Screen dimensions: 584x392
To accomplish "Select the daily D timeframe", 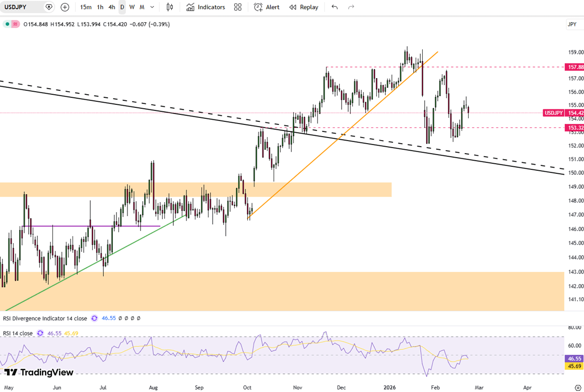I will 122,7.
